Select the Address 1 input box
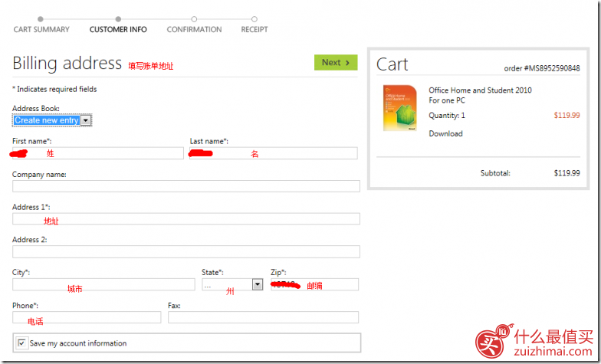Image resolution: width=601 pixels, height=364 pixels. [186, 219]
